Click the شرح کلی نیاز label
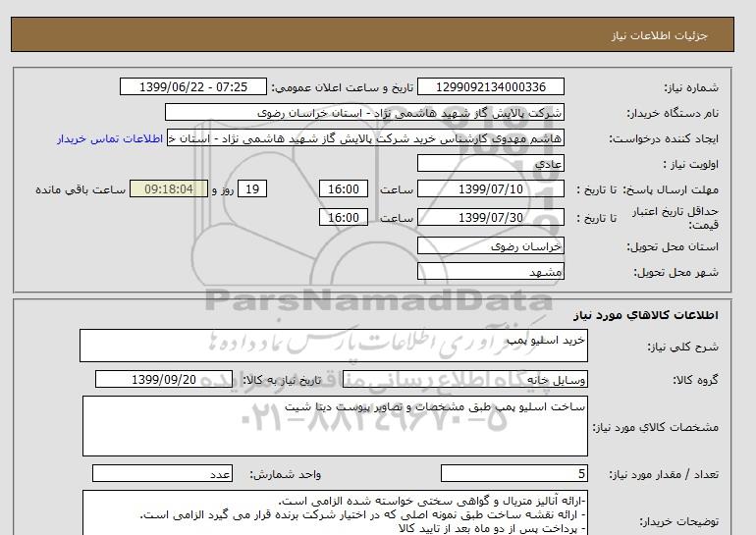 (682, 347)
